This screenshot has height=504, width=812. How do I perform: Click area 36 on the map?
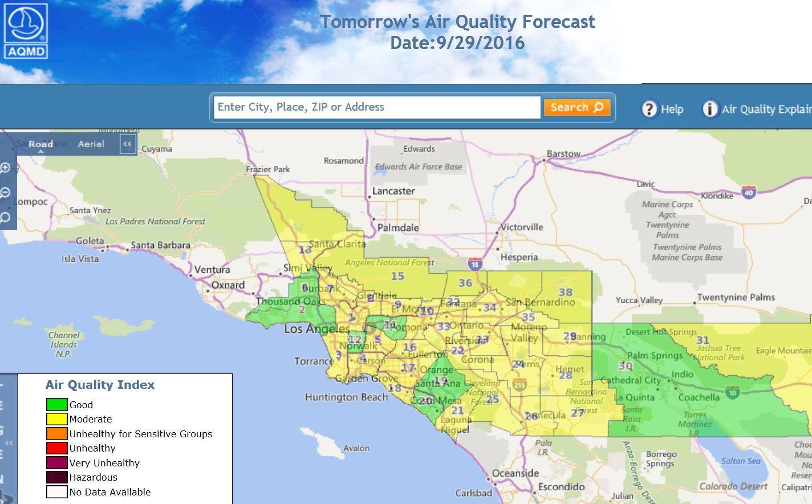pos(465,283)
